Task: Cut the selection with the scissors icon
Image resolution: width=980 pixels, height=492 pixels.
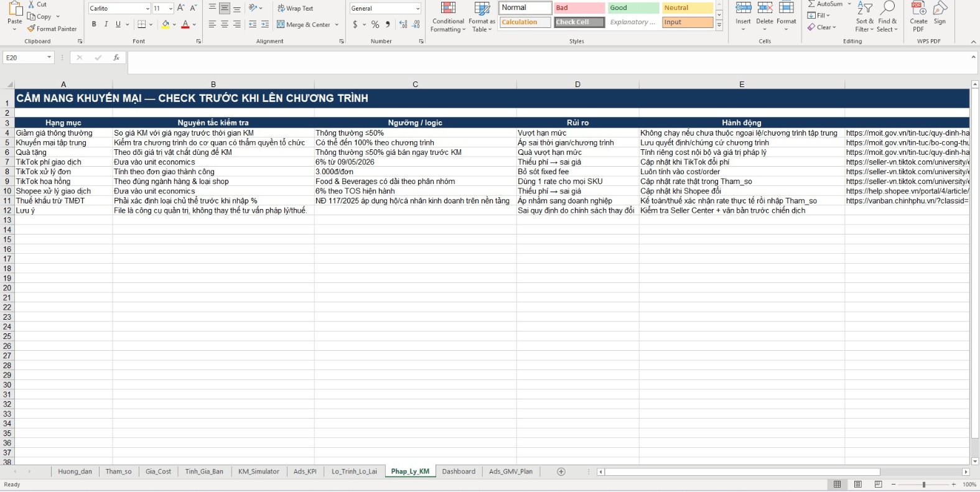Action: [x=32, y=4]
